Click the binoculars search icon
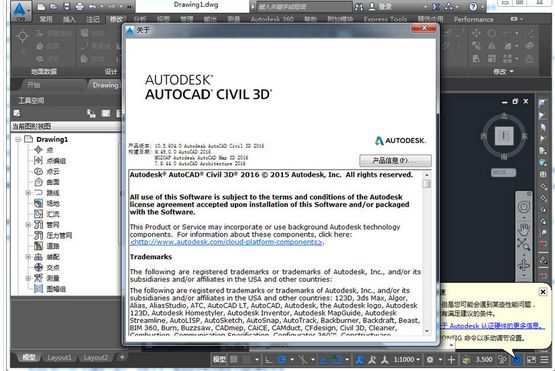 tap(359, 6)
